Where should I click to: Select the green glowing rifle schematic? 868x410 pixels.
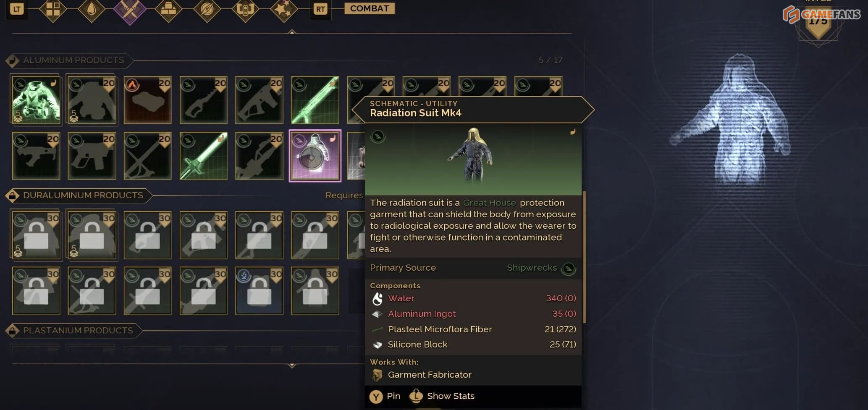(x=315, y=100)
